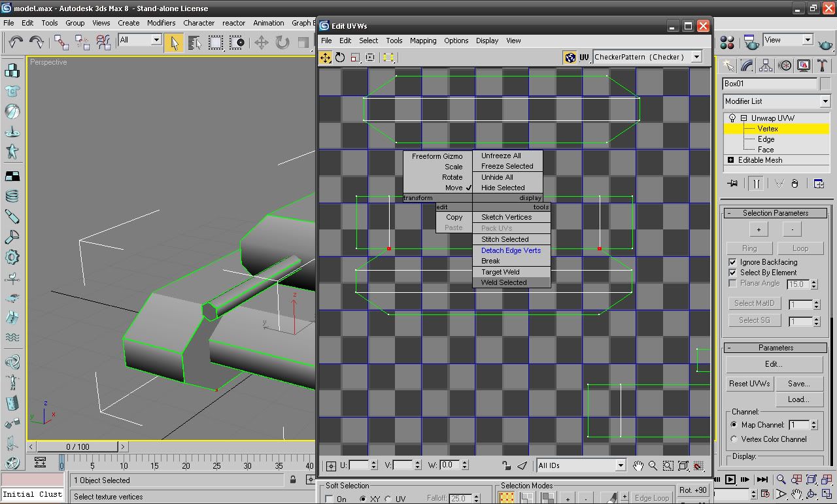837x504 pixels.
Task: Click the U coordinate input field
Action: [x=358, y=465]
